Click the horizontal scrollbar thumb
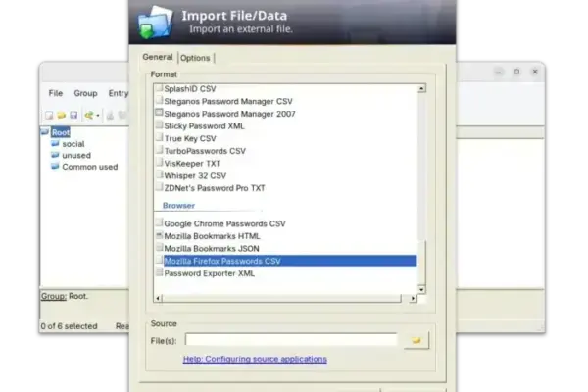Image resolution: width=588 pixels, height=392 pixels. [281, 298]
